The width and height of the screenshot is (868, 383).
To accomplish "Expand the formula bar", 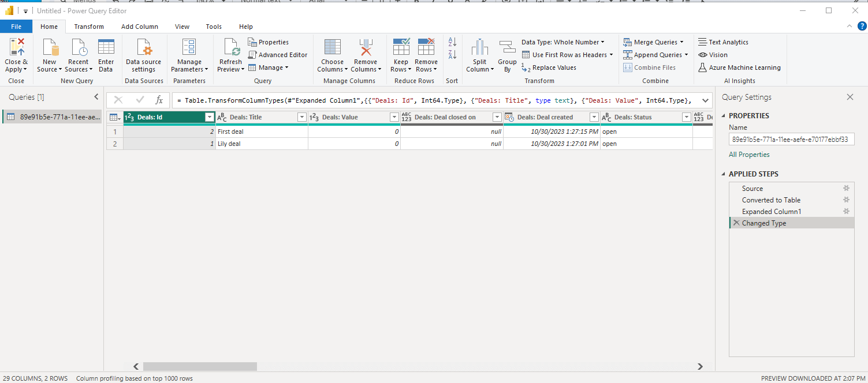I will coord(705,100).
